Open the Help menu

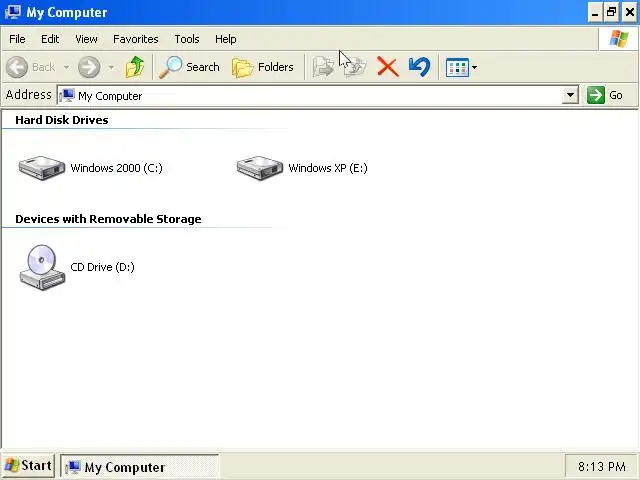coord(226,39)
